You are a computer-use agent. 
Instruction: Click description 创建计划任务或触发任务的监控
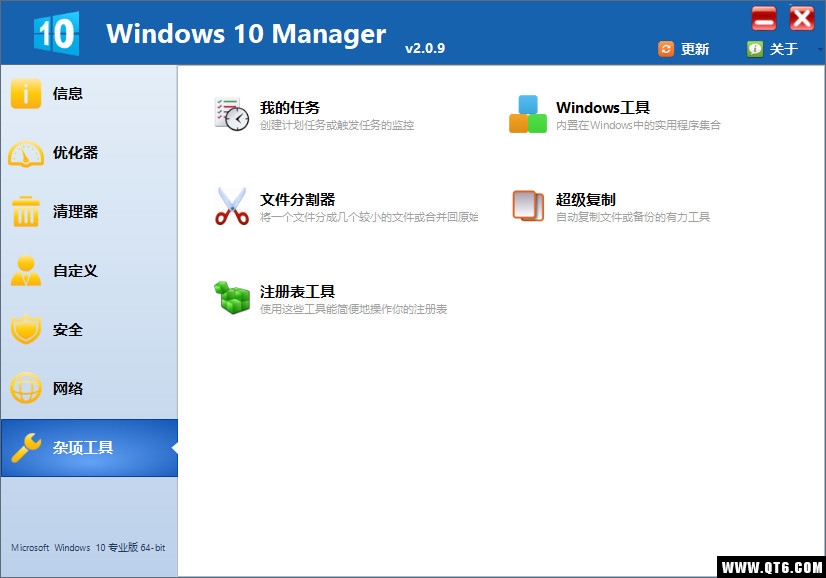pyautogui.click(x=337, y=125)
